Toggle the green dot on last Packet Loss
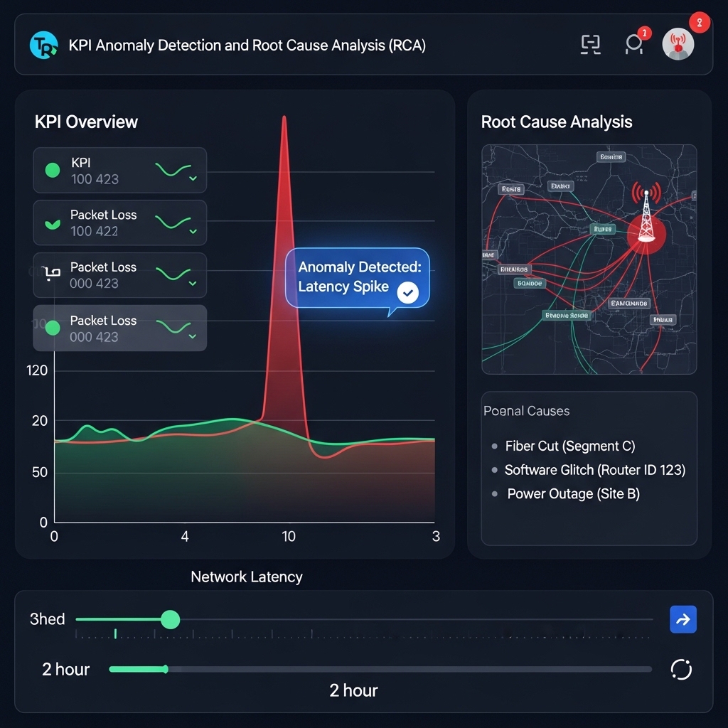This screenshot has height=728, width=728. point(53,328)
